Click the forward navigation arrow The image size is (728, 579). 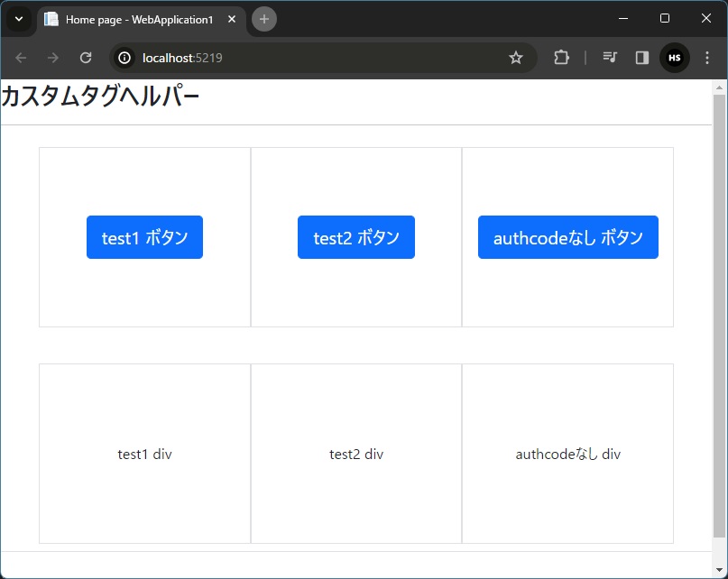tap(53, 58)
